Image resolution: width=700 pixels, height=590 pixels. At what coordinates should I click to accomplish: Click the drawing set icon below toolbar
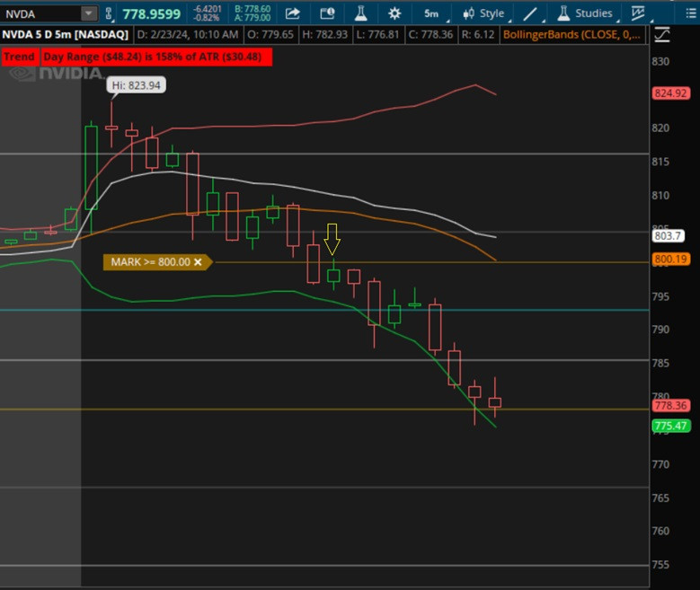click(662, 35)
